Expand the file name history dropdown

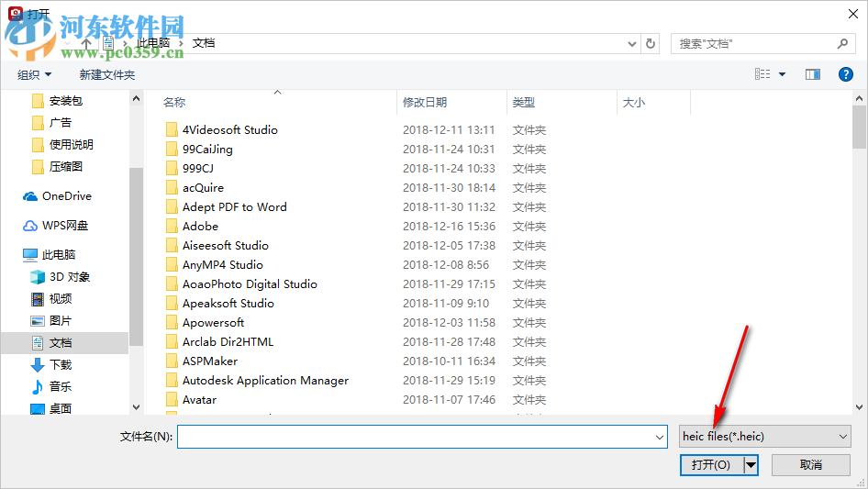[660, 437]
